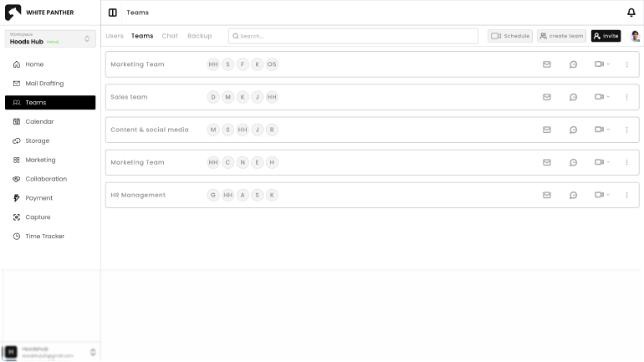Open three-dot menu for first Marketing Team

click(626, 64)
